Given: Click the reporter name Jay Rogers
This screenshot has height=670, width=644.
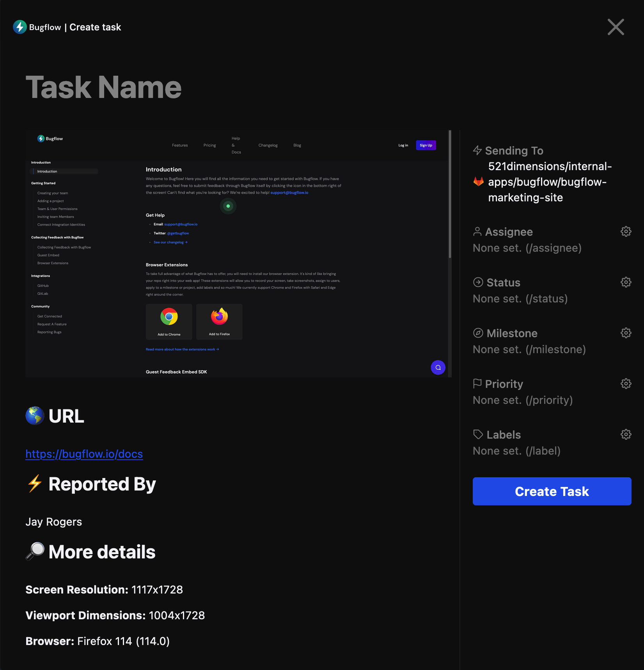Looking at the screenshot, I should click(x=54, y=522).
